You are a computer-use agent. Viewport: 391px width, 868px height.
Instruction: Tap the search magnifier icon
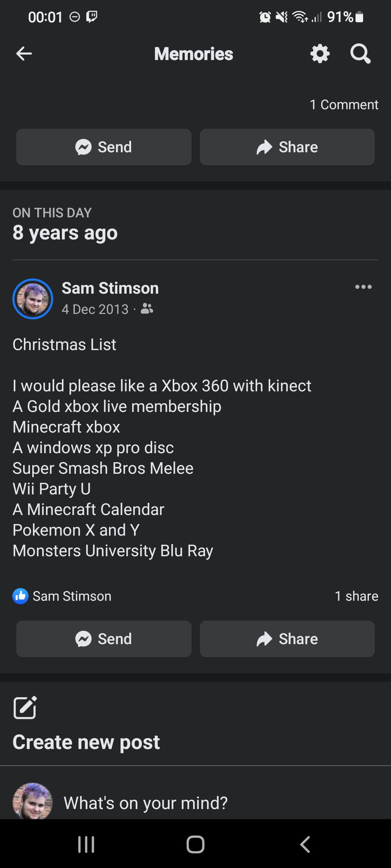click(x=360, y=54)
